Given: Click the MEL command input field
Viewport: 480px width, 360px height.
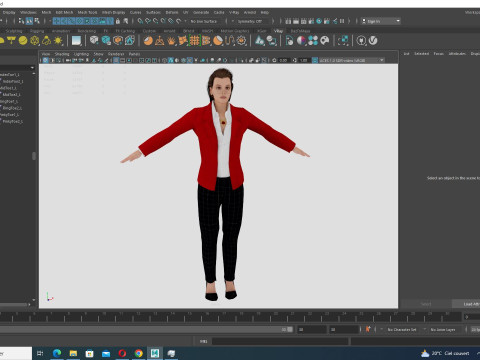Looking at the screenshot, I should click(280, 341).
